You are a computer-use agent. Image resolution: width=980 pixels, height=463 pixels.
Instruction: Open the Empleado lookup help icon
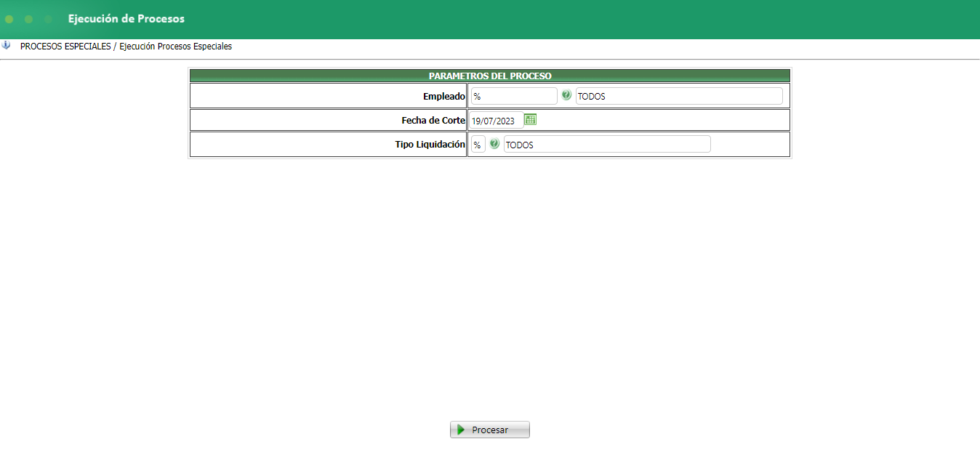(x=566, y=95)
